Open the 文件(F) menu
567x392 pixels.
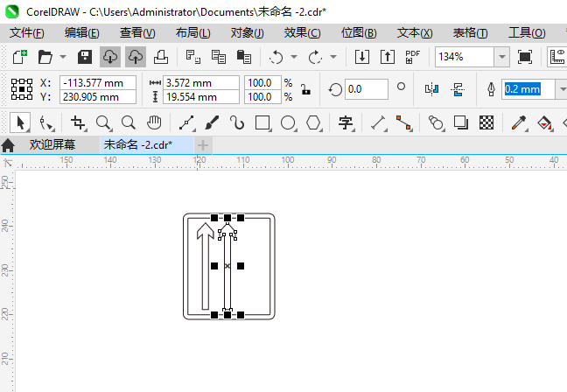click(x=27, y=33)
